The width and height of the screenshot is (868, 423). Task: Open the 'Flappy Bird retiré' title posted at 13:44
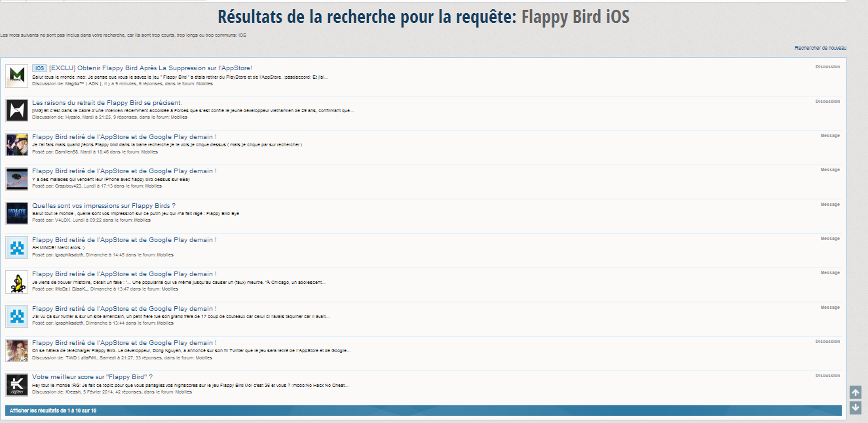tap(124, 308)
